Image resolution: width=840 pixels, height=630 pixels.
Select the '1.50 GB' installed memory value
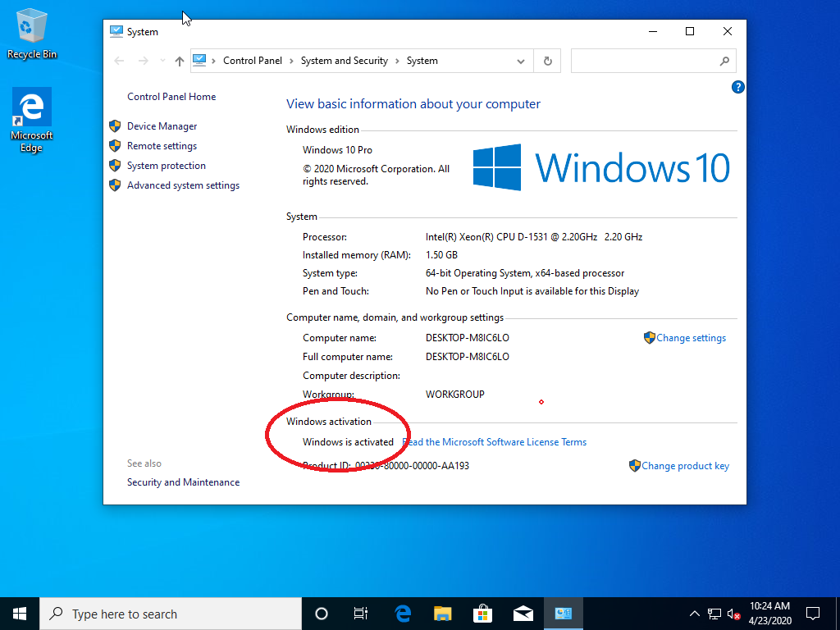click(x=441, y=255)
